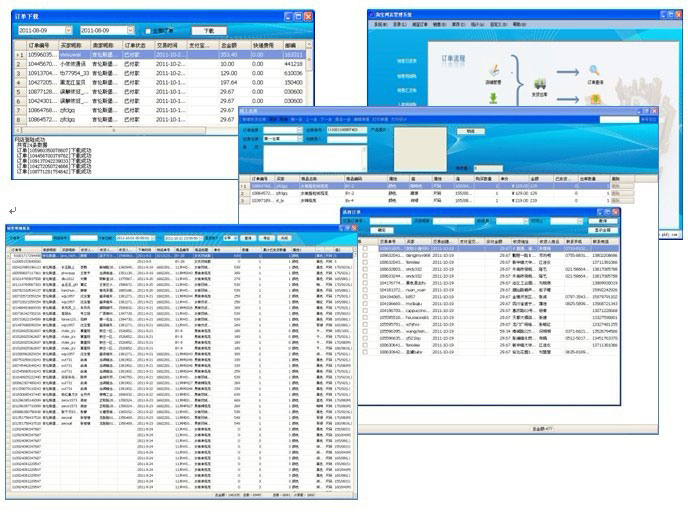Expand the start date dropdown in 订单下载 window
This screenshot has width=688, height=518.
tap(68, 30)
